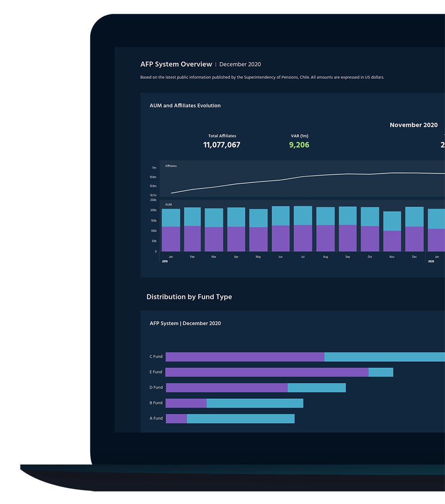
Task: Select the blue segment of the D Fund bar
Action: 316,388
